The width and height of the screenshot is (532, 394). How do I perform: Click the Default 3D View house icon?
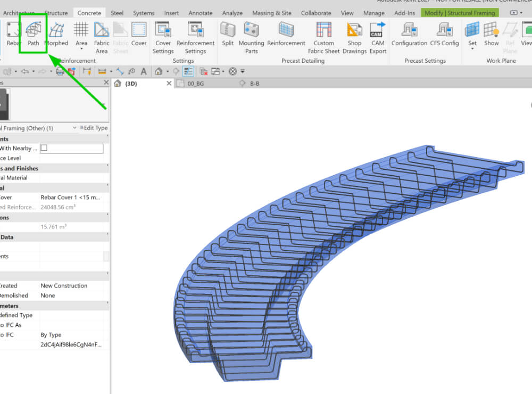[159, 71]
